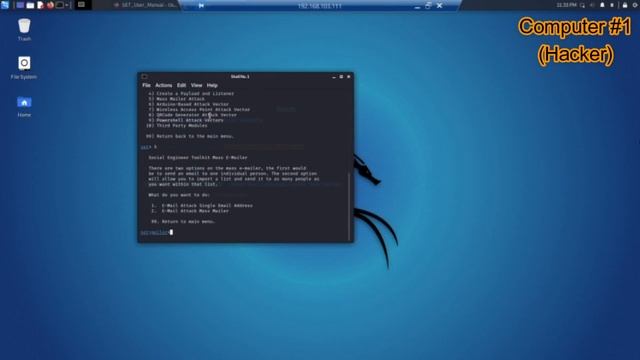Open the Help menu in terminal
The height and width of the screenshot is (360, 640).
[212, 85]
